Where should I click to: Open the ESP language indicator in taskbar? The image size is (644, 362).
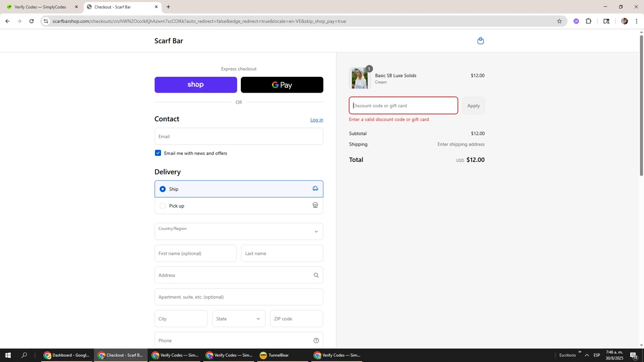(x=597, y=355)
